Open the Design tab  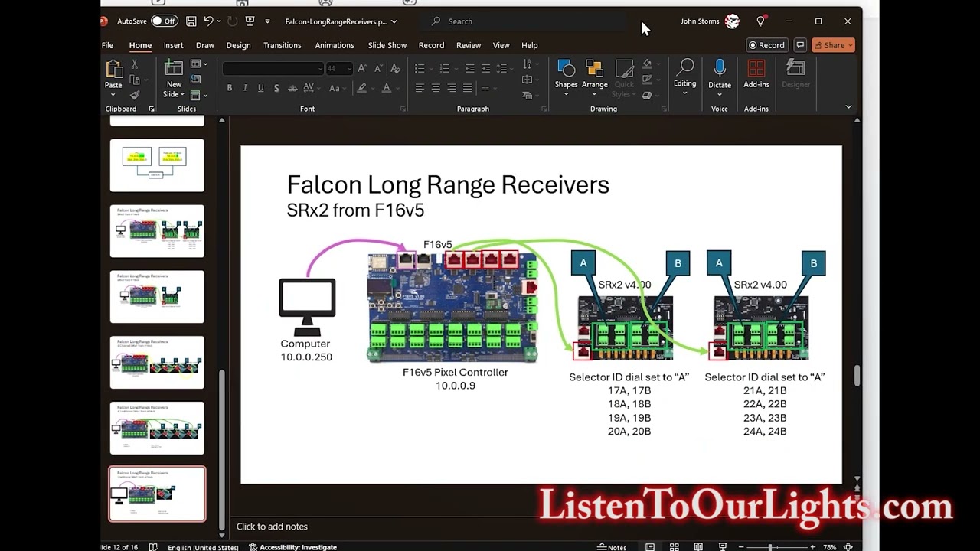[x=238, y=45]
